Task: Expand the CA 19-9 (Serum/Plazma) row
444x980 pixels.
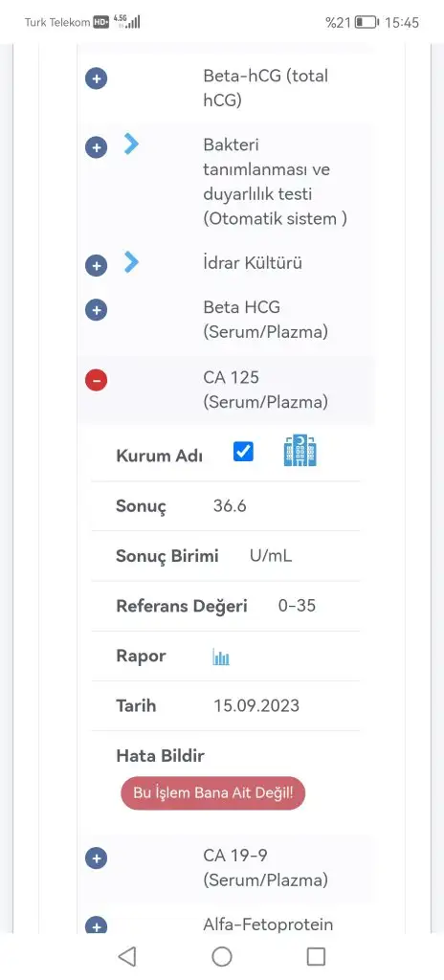Action: click(97, 858)
